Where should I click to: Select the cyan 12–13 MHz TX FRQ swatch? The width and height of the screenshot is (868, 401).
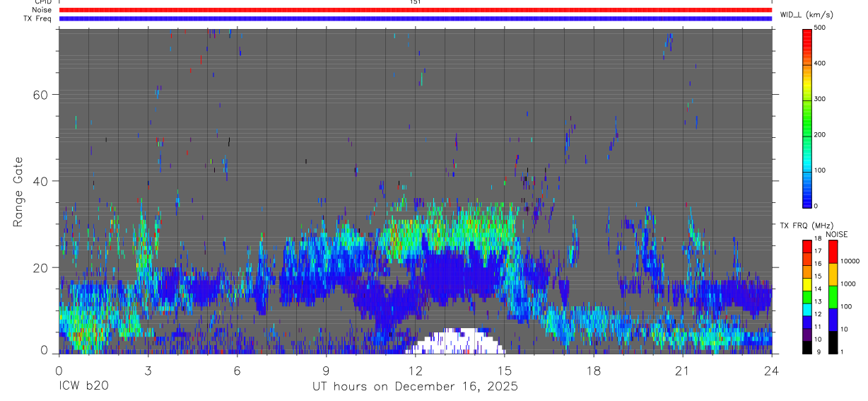[807, 309]
